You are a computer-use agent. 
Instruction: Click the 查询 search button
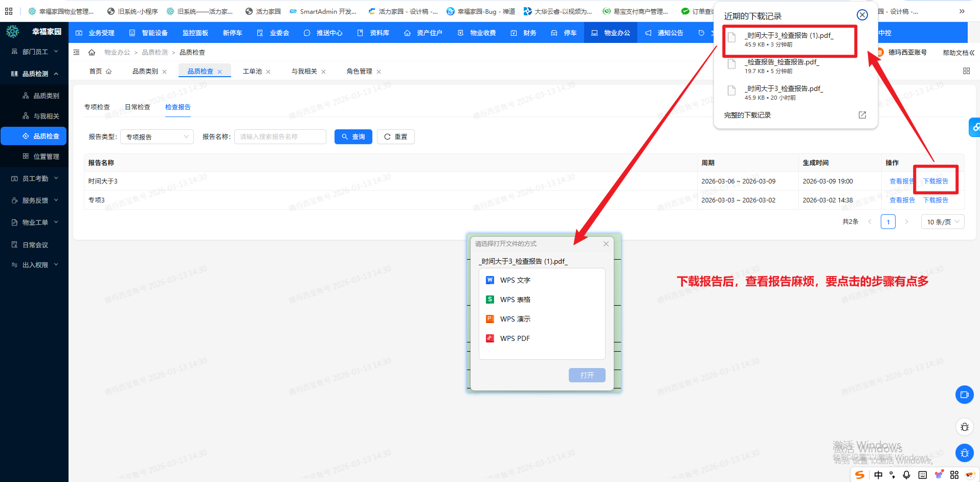[x=353, y=137]
